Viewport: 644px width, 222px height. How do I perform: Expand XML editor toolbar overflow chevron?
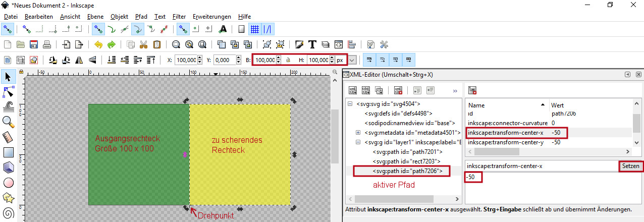coord(455,91)
